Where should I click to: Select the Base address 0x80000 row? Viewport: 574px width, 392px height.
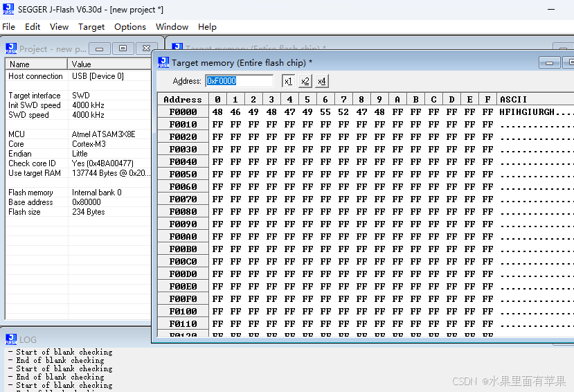pos(78,202)
